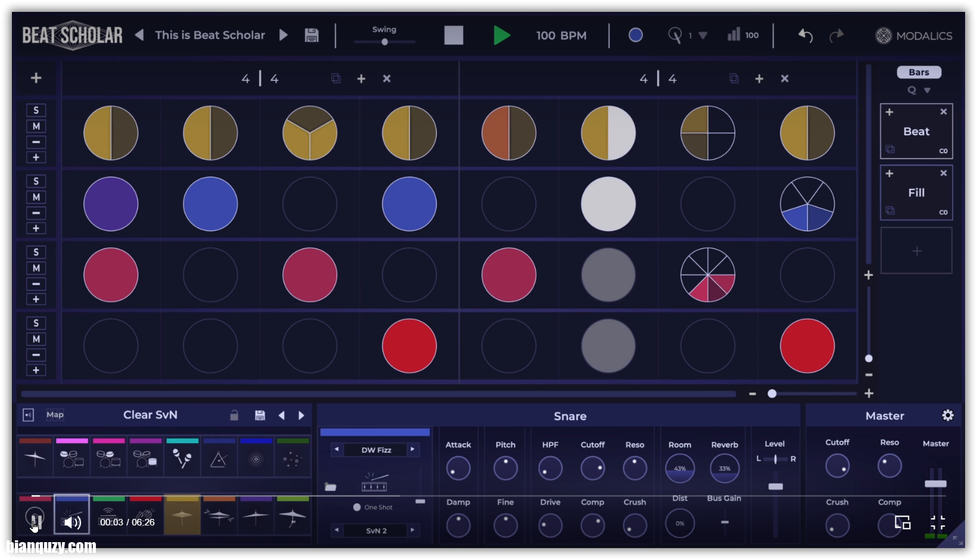Add a new track with top-left plus
977x560 pixels.
[x=36, y=78]
